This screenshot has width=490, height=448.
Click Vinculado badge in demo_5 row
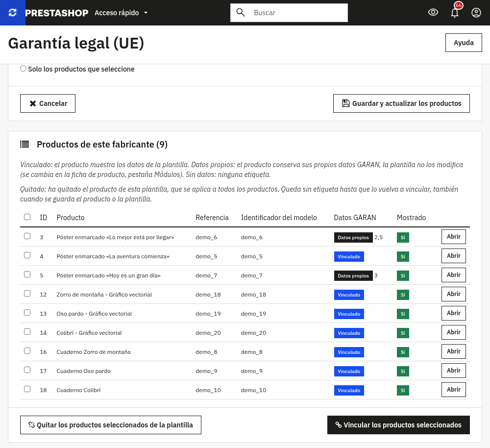(x=349, y=257)
